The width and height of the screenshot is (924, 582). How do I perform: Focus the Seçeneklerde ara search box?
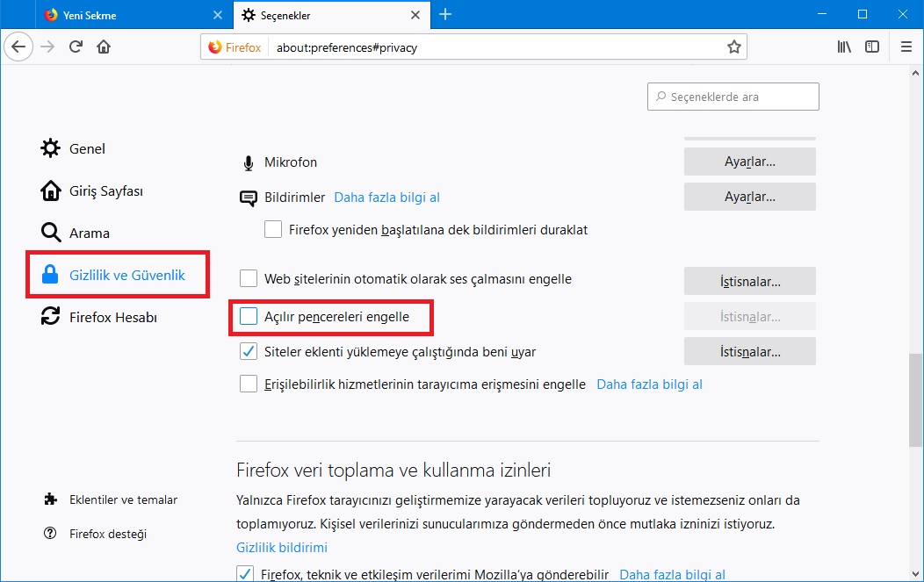[x=733, y=97]
